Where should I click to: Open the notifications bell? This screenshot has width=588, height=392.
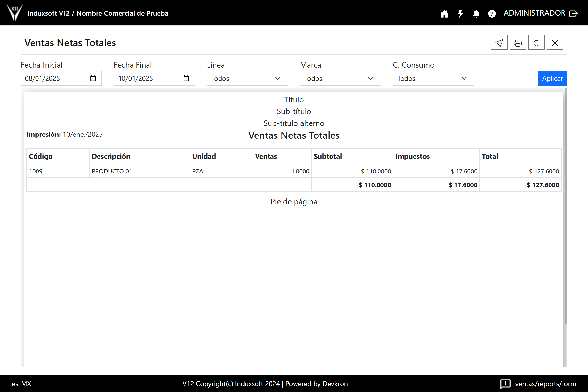(x=476, y=13)
